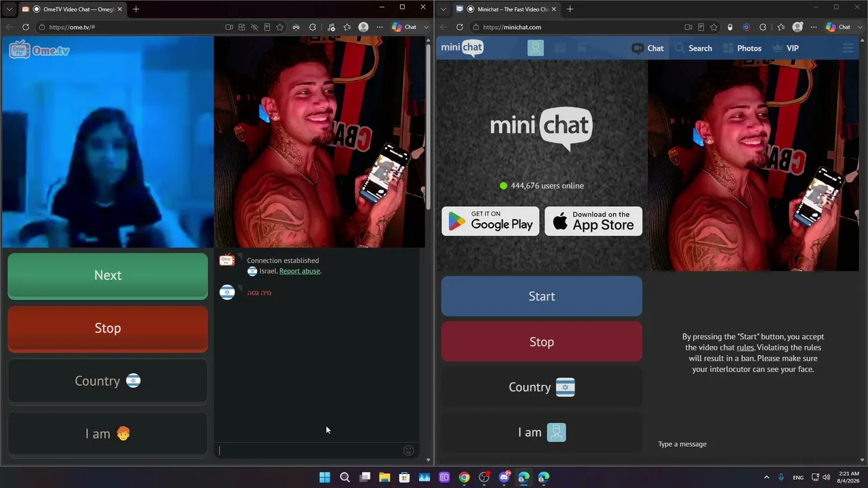Screen dimensions: 868x488
Task: Click the red Stop button in OmeTV
Action: coord(108,328)
